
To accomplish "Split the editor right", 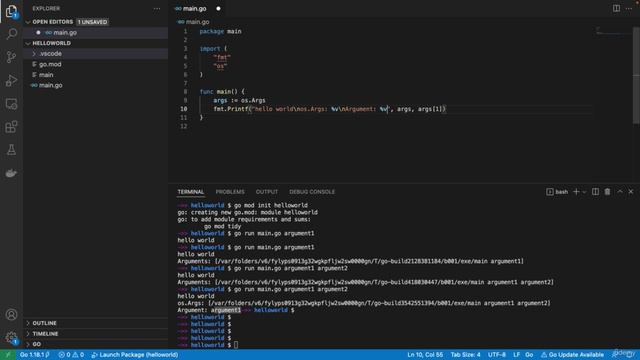I will coord(616,8).
